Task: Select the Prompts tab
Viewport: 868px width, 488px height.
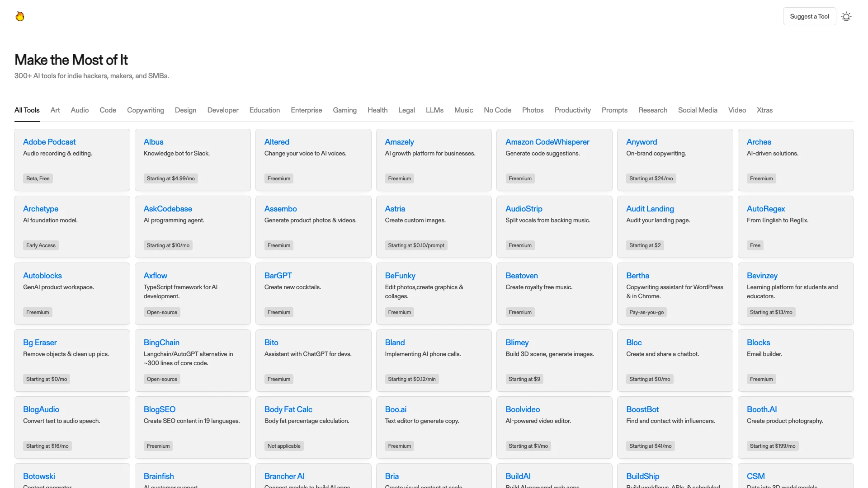Action: tap(614, 110)
